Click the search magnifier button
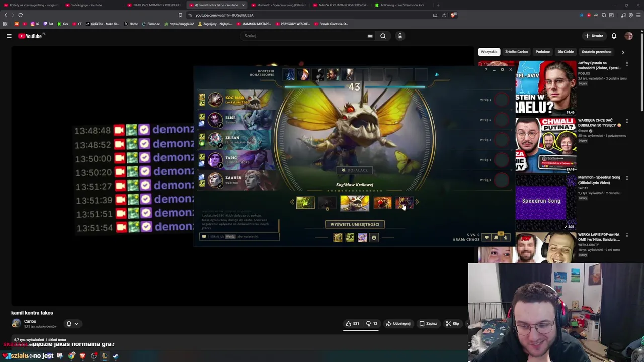This screenshot has width=644, height=362. 383,36
